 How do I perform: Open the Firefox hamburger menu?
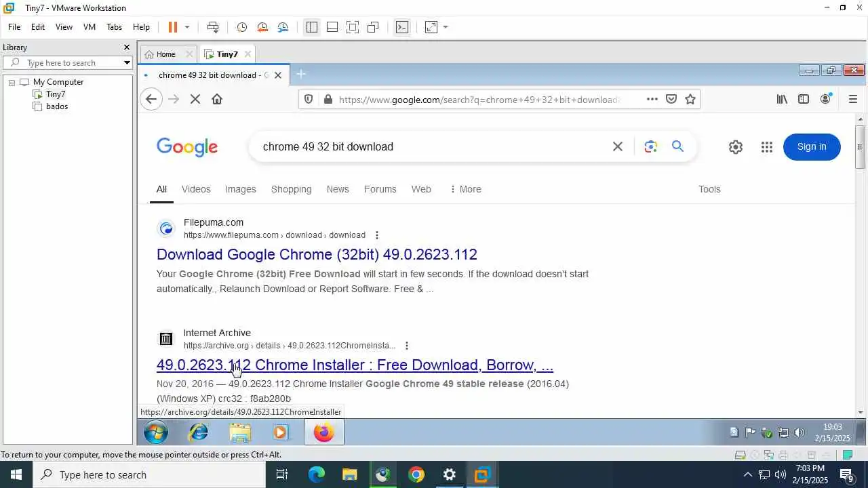[853, 99]
